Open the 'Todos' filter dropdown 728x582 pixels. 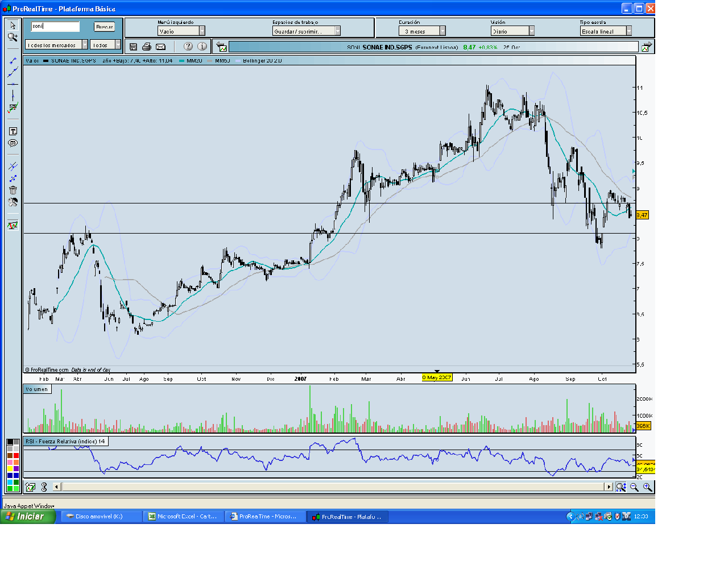pos(106,45)
